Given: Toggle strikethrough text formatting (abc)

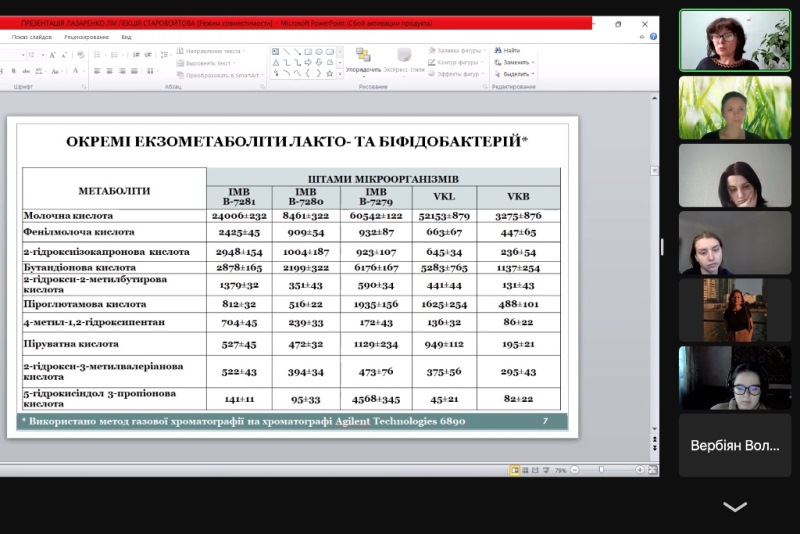Looking at the screenshot, I should [26, 71].
